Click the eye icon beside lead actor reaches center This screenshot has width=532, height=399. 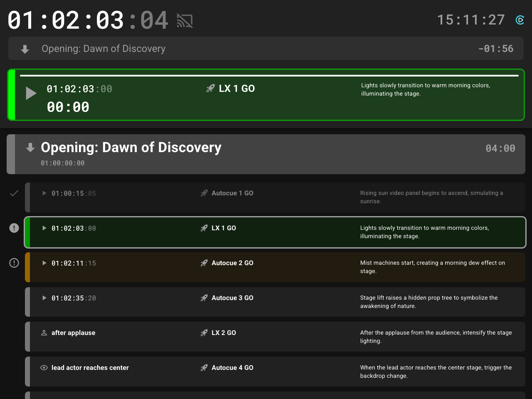[x=44, y=368]
